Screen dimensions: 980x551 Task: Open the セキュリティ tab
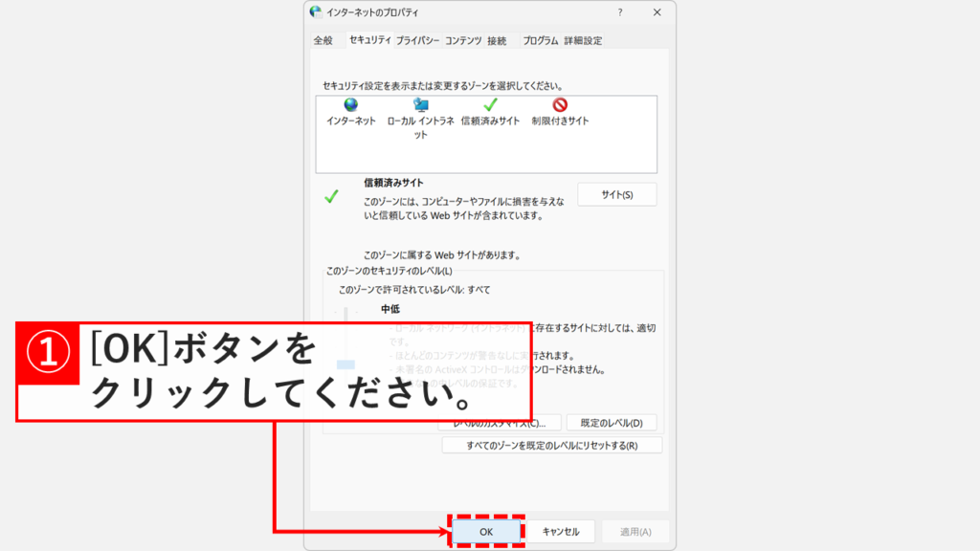(x=369, y=40)
